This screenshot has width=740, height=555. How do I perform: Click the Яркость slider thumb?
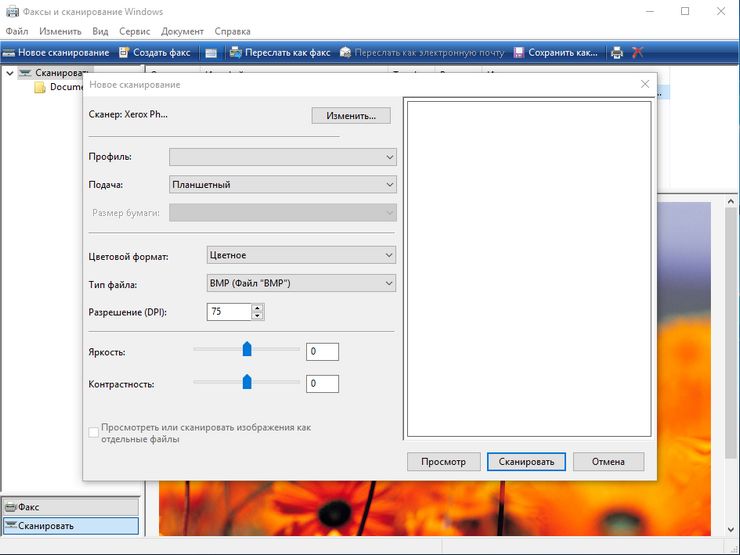[x=247, y=349]
